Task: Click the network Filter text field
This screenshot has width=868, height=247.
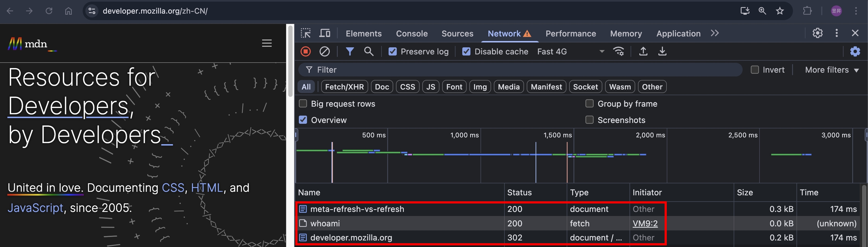Action: 520,70
